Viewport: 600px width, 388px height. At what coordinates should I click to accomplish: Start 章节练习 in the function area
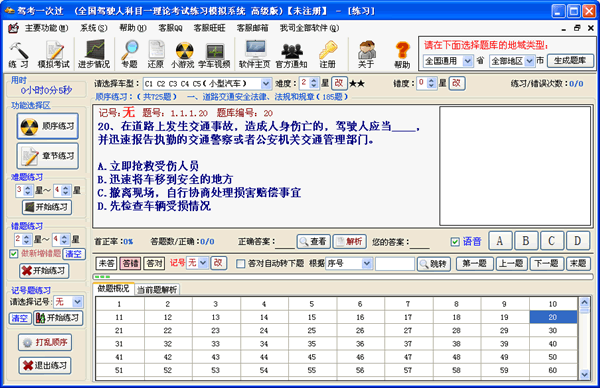pyautogui.click(x=48, y=156)
